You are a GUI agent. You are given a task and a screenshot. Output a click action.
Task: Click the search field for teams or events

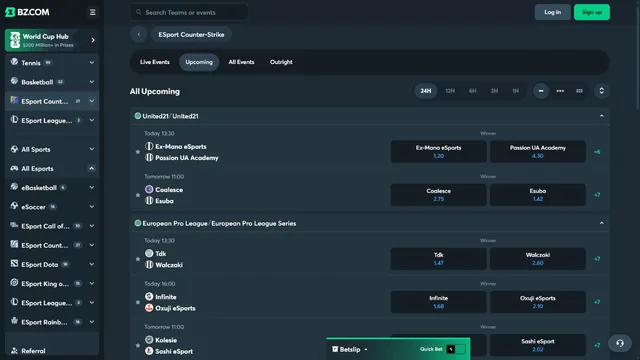[189, 12]
